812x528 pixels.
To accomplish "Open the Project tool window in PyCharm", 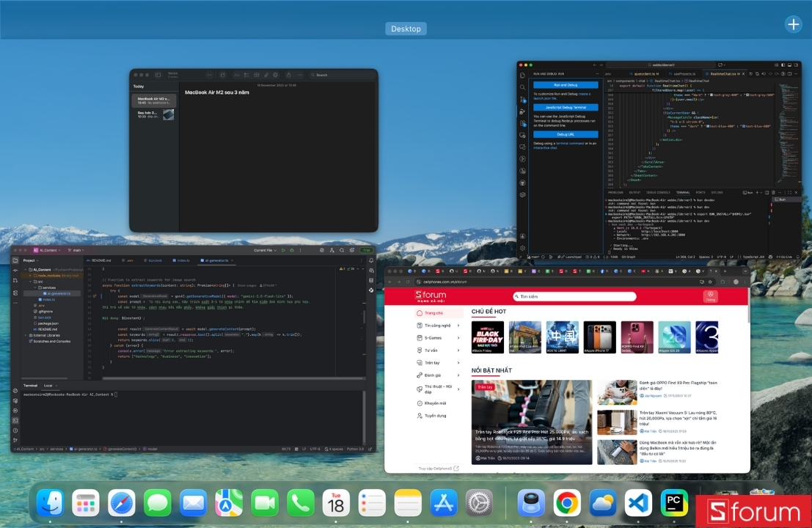I will pos(16,260).
